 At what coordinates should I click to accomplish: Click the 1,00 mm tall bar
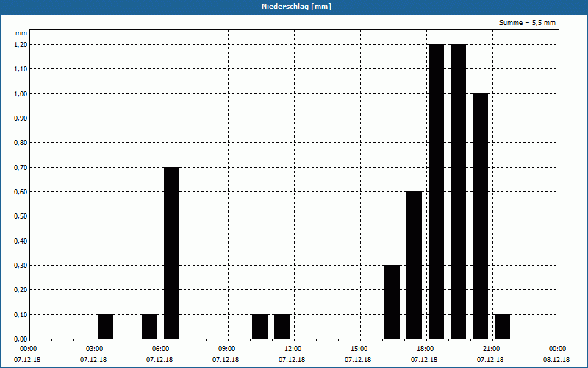[x=480, y=216]
